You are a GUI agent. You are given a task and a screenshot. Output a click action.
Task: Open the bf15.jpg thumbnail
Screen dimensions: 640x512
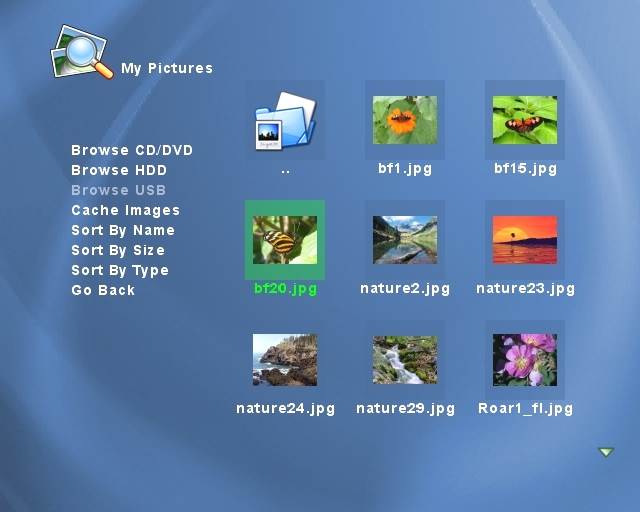(x=525, y=120)
